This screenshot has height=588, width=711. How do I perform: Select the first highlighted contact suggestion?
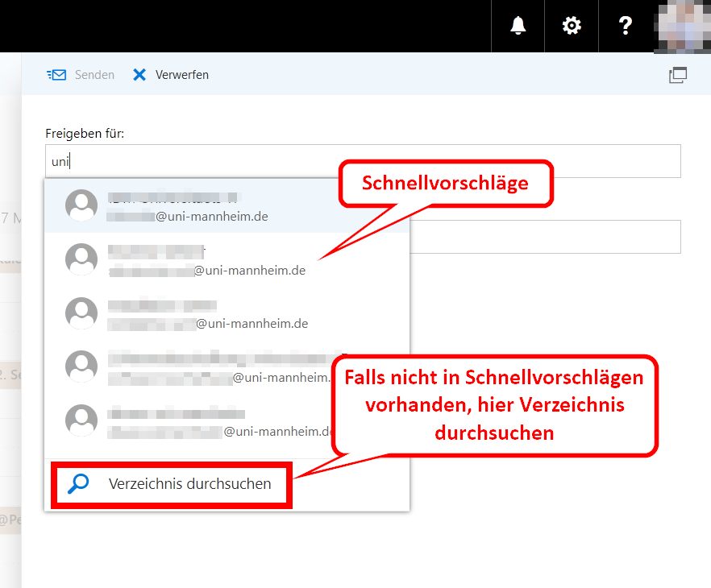coord(227,205)
